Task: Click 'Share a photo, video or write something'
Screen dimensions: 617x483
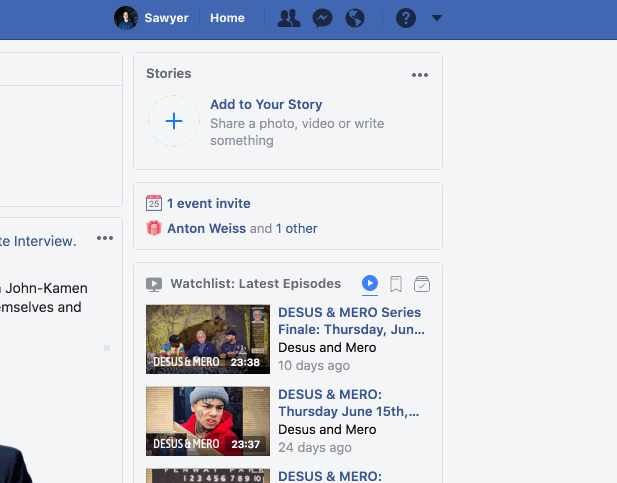Action: pos(297,132)
